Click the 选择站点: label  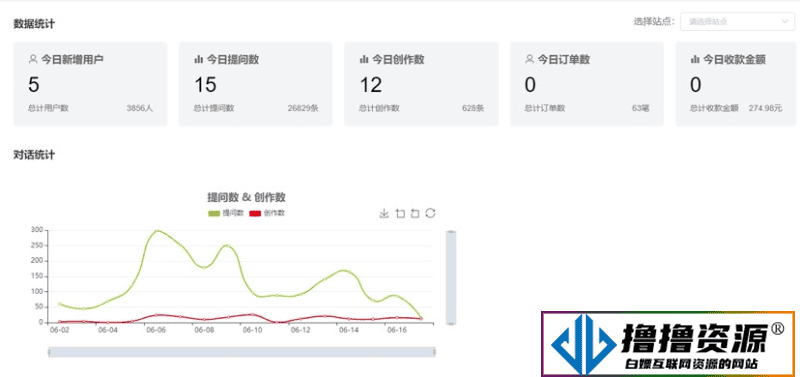coord(655,21)
